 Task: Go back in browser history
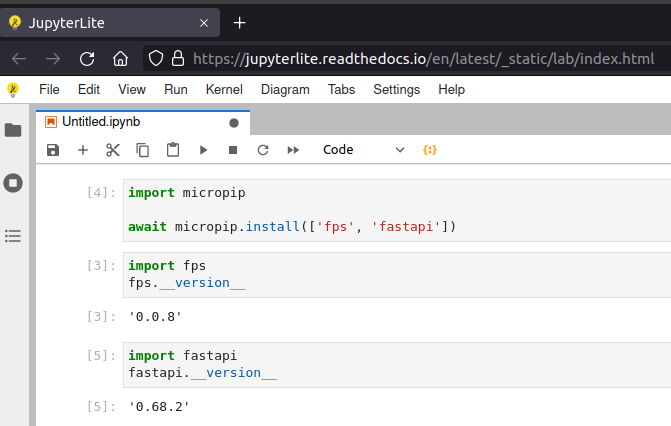pos(19,59)
